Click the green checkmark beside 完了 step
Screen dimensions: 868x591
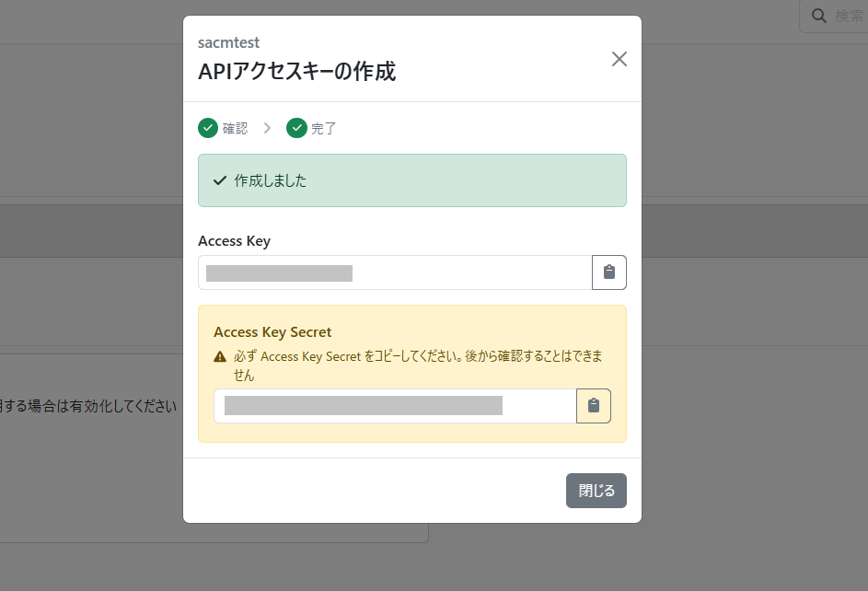pos(296,128)
